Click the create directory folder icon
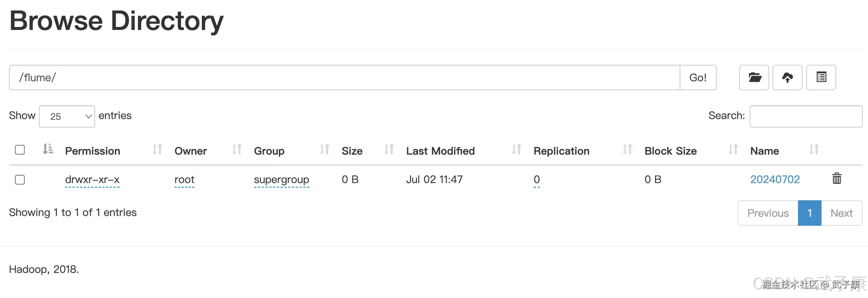The height and width of the screenshot is (298, 868). point(754,77)
